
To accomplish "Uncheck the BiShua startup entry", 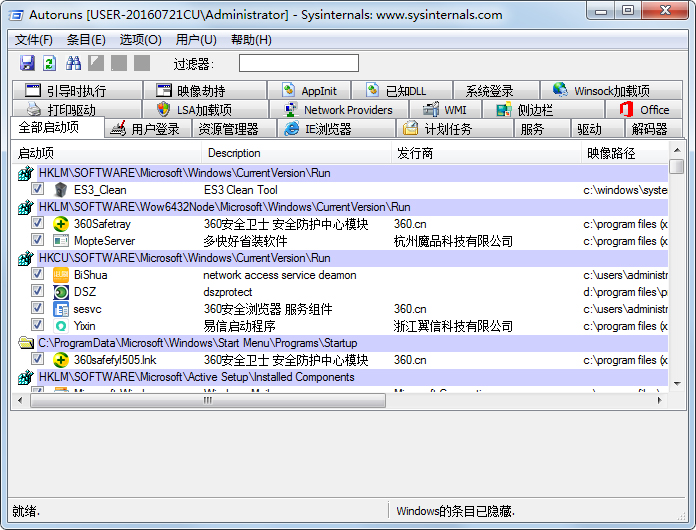I will click(37, 273).
